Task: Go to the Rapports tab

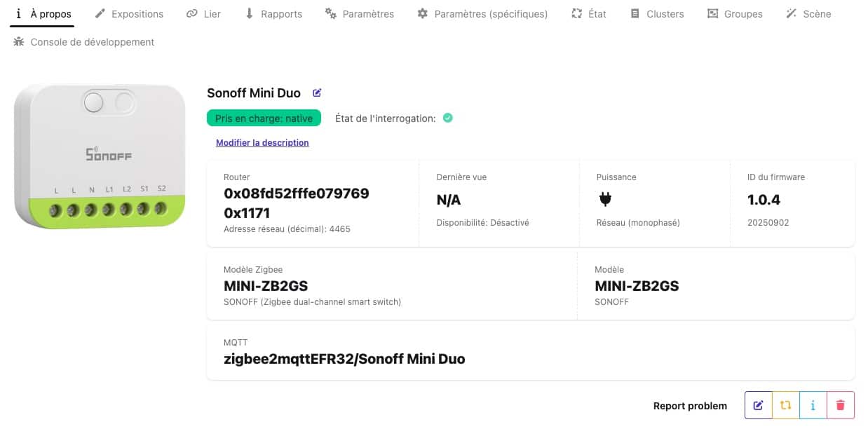Action: tap(273, 14)
